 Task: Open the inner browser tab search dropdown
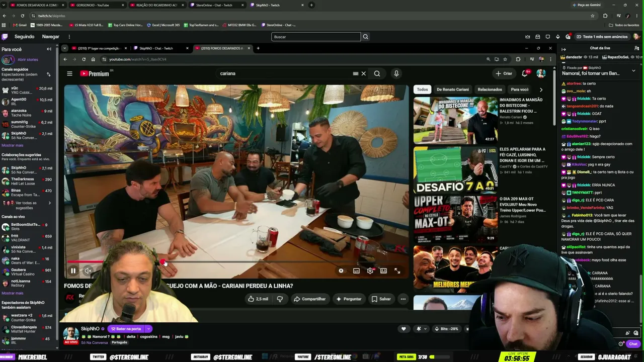64,48
